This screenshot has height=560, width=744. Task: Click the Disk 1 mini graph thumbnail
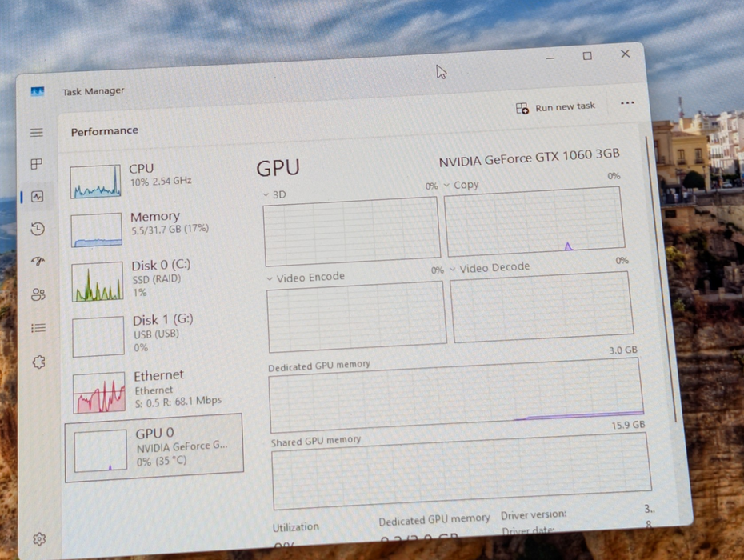(x=98, y=337)
